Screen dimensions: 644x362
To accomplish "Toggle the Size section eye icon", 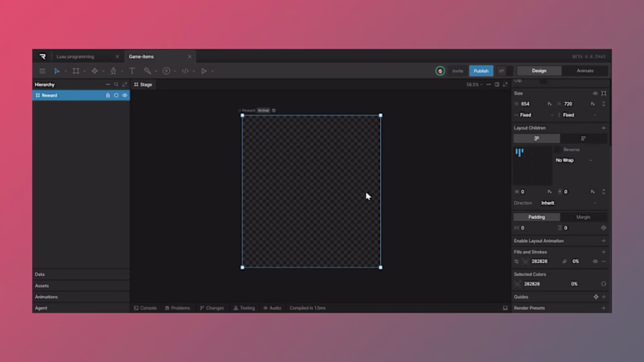I will click(595, 93).
